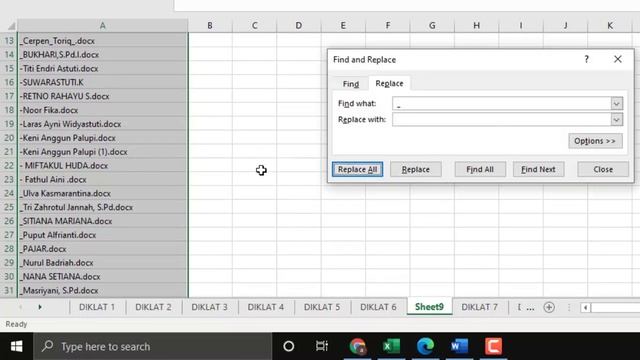Click cell '-SUWARASTUTI.K'
640x360 pixels.
point(102,82)
